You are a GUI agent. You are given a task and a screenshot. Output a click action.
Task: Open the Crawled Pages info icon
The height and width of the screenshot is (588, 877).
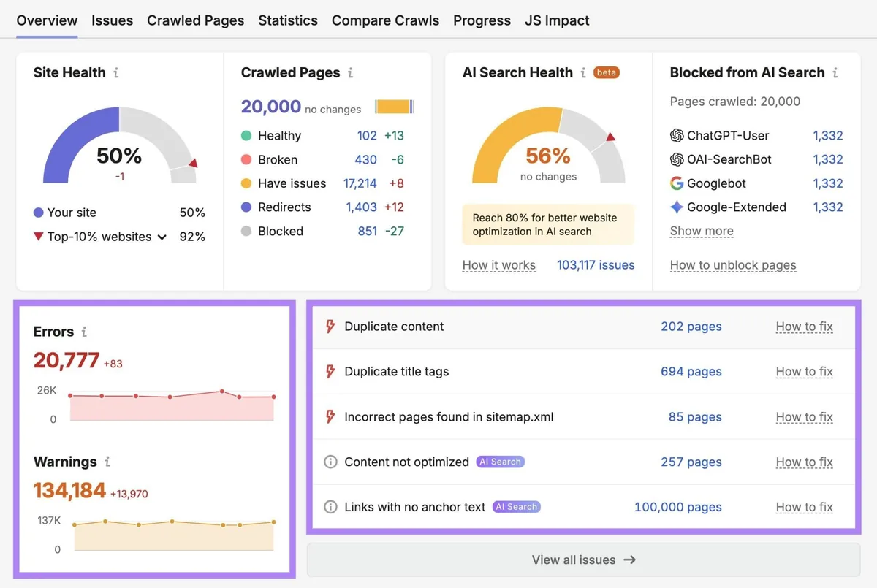coord(351,73)
